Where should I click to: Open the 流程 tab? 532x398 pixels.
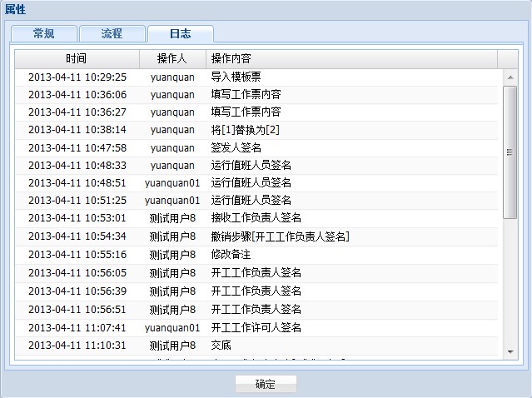click(112, 34)
